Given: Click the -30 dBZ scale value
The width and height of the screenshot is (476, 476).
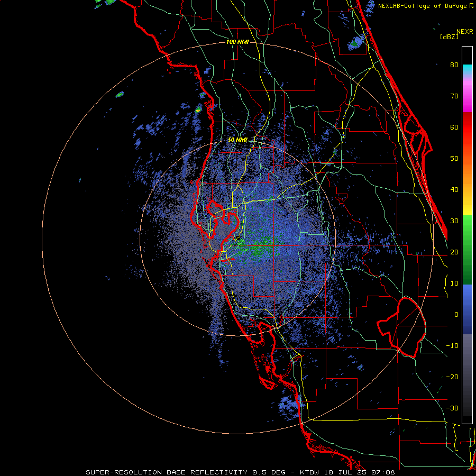Looking at the screenshot, I should click(x=452, y=408).
